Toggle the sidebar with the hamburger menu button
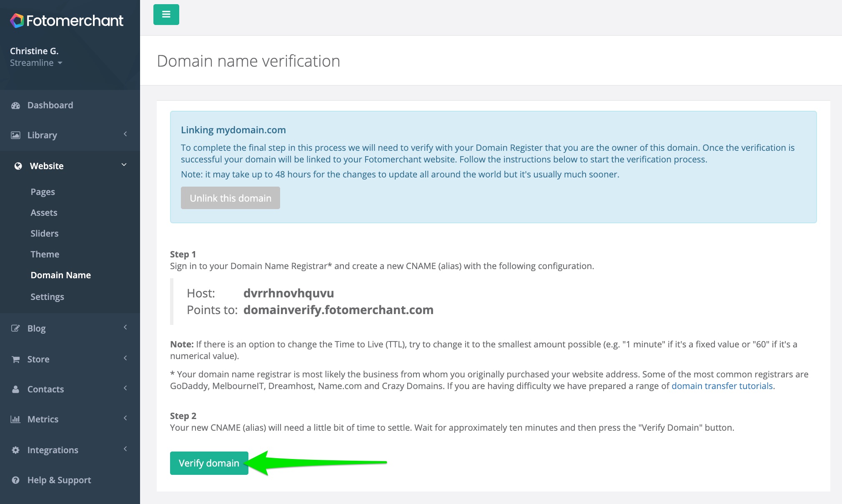This screenshot has height=504, width=842. 166,15
